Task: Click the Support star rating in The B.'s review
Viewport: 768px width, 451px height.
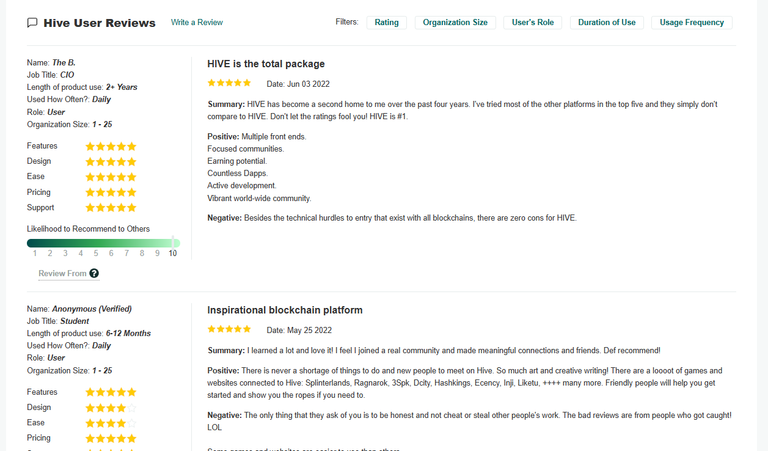Action: (x=111, y=208)
